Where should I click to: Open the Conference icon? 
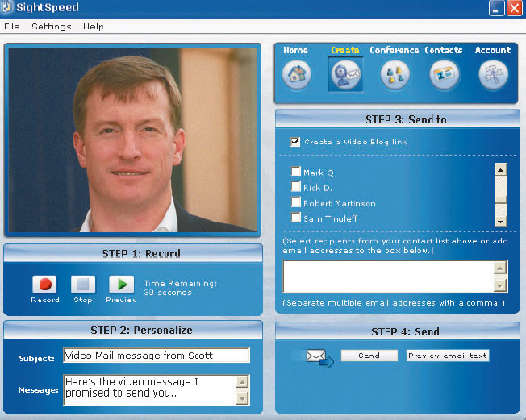pos(394,75)
